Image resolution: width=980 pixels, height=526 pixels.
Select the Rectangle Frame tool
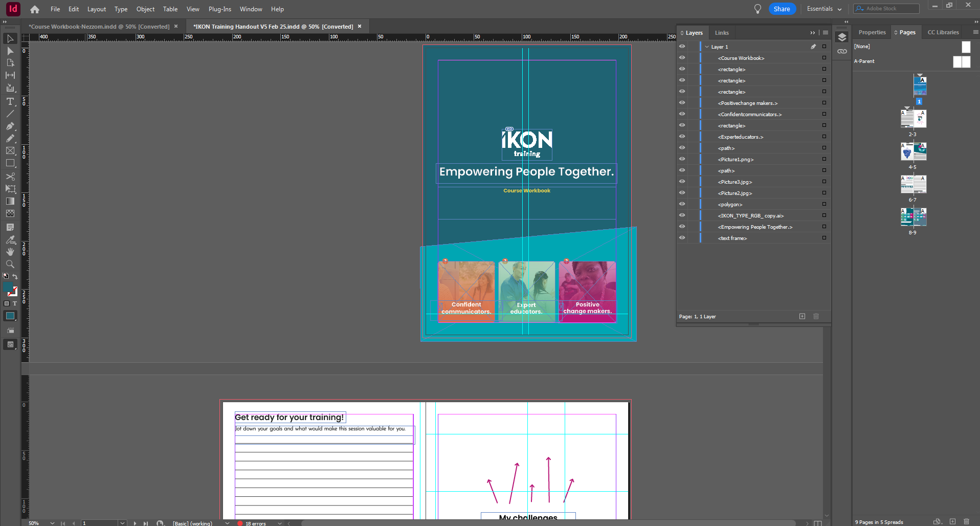[x=10, y=151]
